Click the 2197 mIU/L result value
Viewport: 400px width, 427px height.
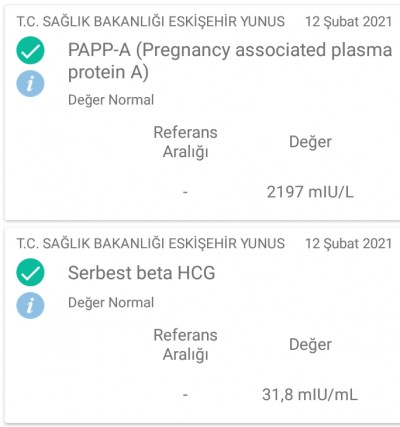pos(310,192)
